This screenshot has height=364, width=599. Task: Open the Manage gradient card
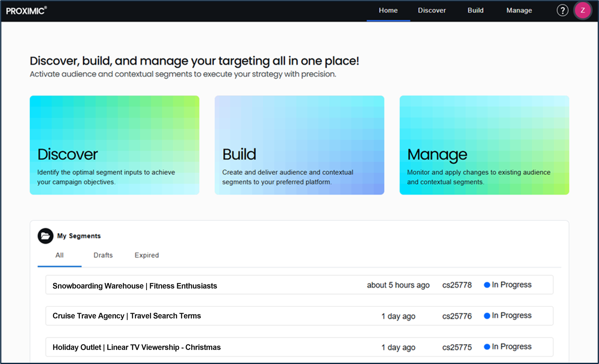pyautogui.click(x=484, y=145)
